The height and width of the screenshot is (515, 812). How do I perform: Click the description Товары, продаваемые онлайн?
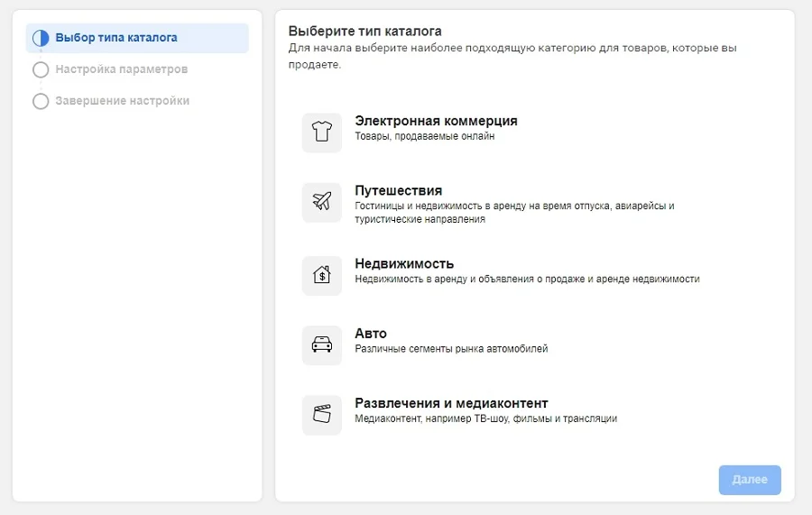[425, 137]
